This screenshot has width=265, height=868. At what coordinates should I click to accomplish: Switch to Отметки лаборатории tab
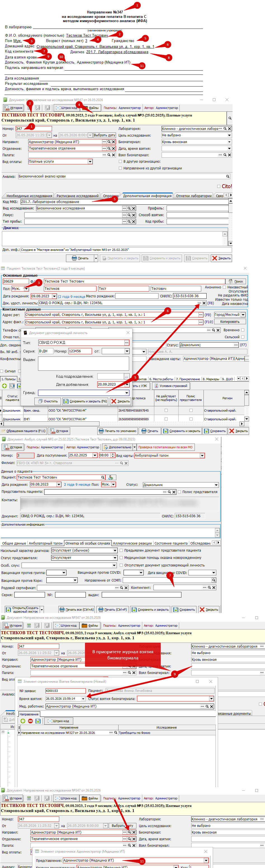[x=194, y=196]
